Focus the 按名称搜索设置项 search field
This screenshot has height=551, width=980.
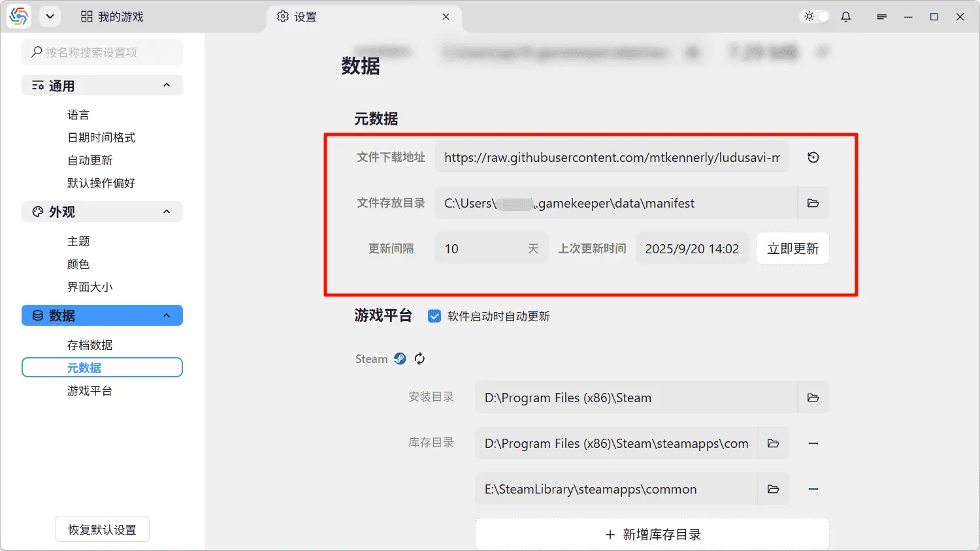tap(103, 52)
